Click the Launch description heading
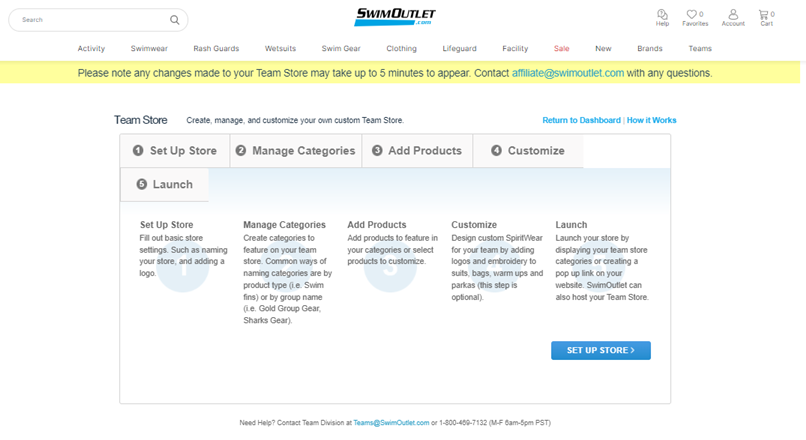The width and height of the screenshot is (806, 440). point(571,225)
